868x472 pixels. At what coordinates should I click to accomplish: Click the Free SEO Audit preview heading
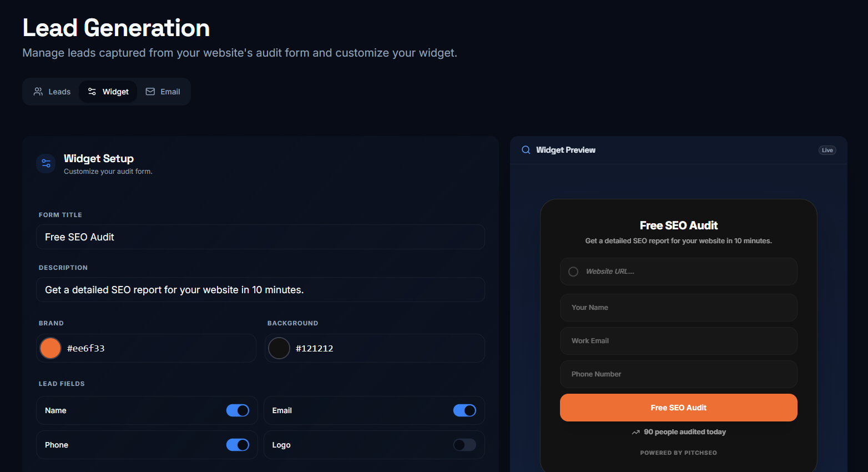pyautogui.click(x=678, y=225)
